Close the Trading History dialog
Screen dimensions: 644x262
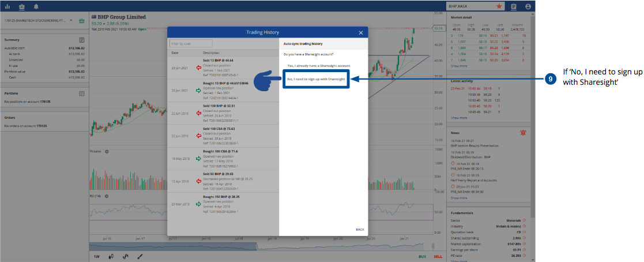coord(360,32)
